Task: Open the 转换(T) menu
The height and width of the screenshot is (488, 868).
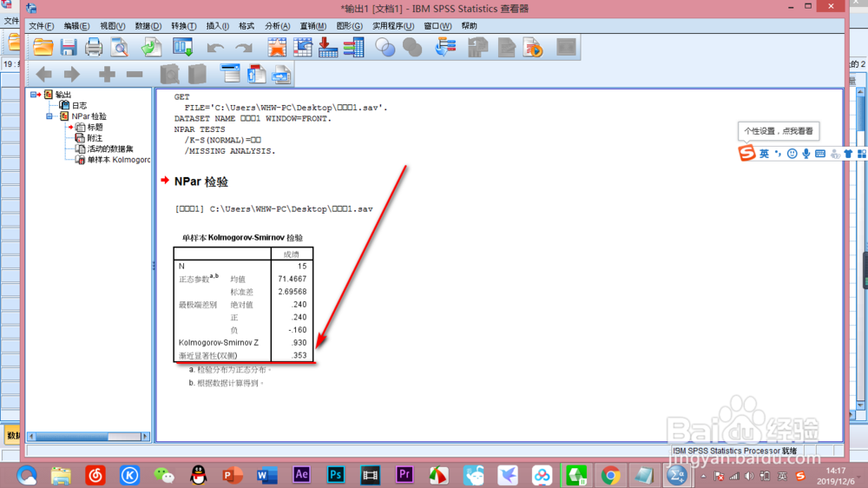Action: click(x=184, y=26)
